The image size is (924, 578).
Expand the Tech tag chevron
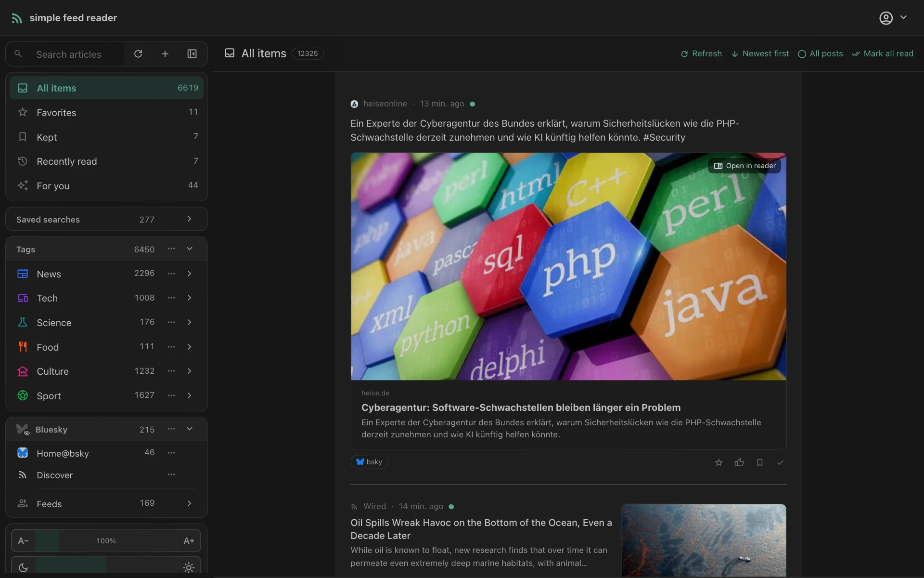[x=190, y=298]
